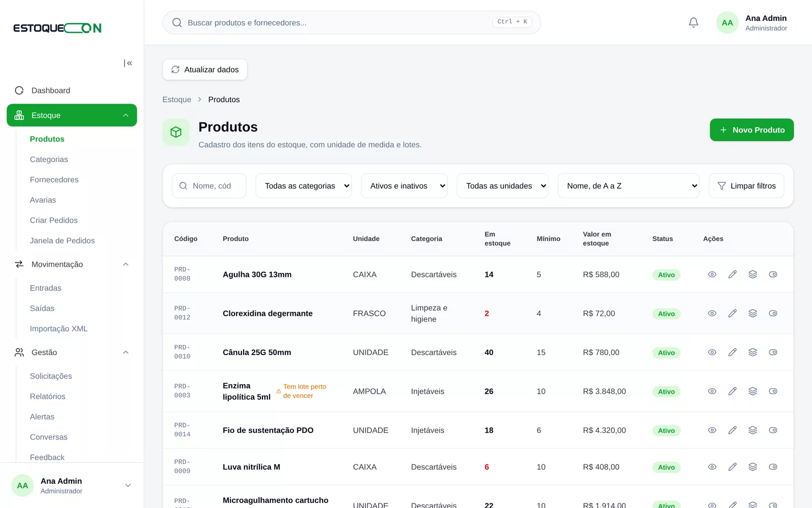Edit Enzima lipolítica 5ml with the pencil icon
Viewport: 812px width, 508px height.
(x=732, y=391)
